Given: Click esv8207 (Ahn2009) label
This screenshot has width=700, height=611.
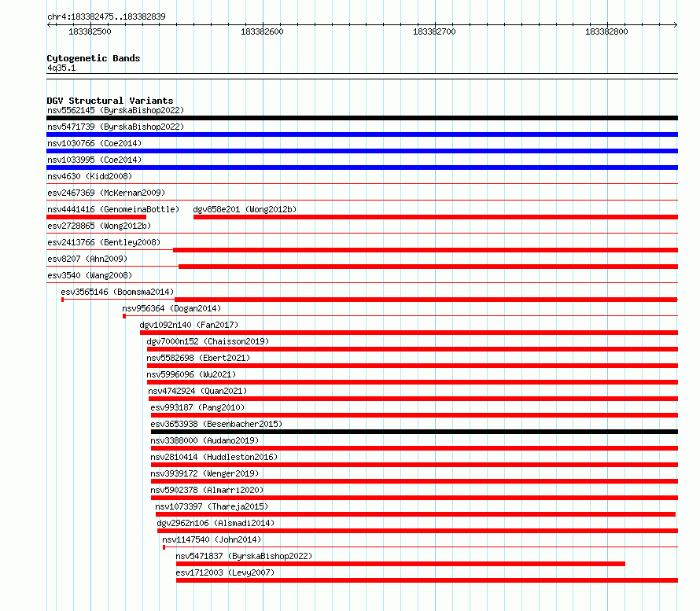Looking at the screenshot, I should (x=87, y=259).
